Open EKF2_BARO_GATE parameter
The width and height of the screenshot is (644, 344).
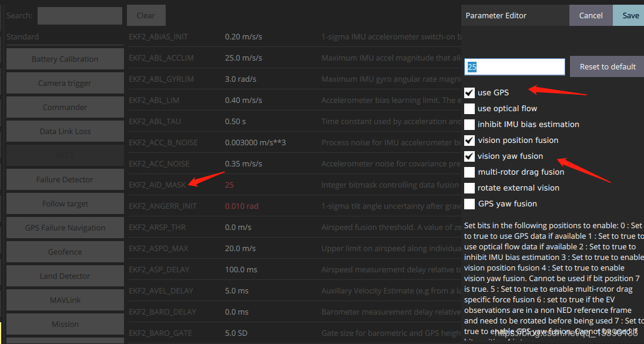tap(294, 333)
